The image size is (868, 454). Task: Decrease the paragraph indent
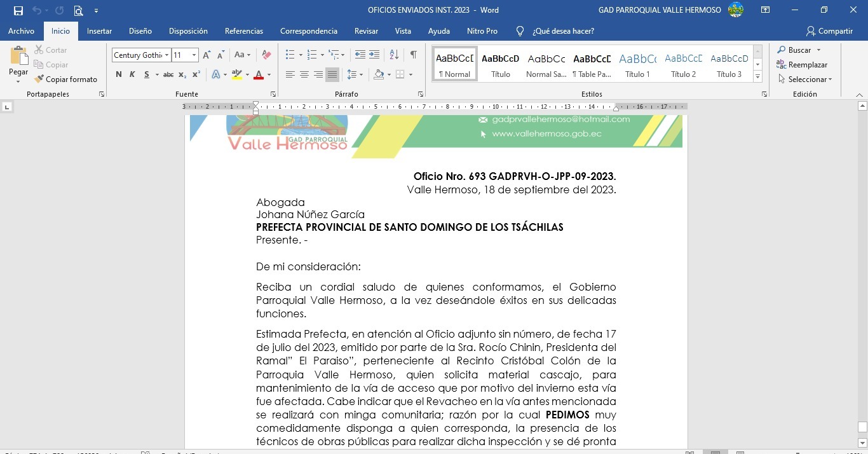point(360,55)
